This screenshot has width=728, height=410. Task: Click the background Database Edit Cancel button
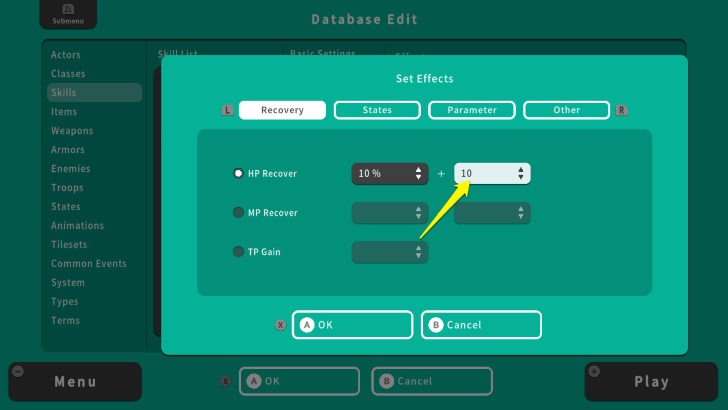coord(432,381)
